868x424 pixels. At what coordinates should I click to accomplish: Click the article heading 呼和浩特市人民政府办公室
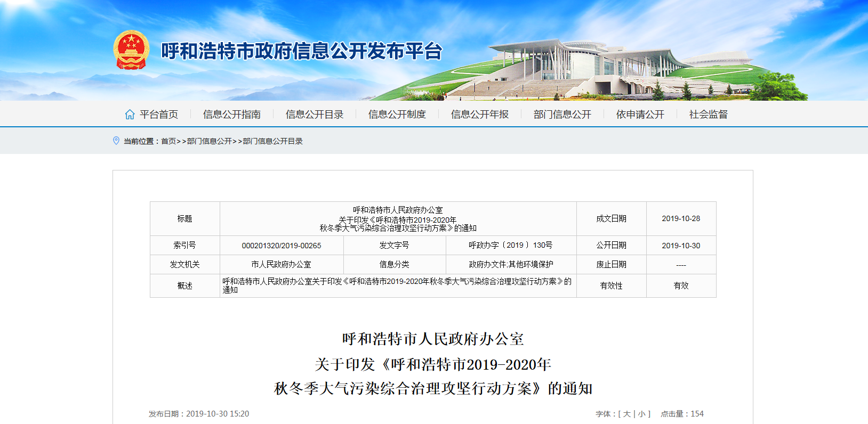click(x=433, y=339)
